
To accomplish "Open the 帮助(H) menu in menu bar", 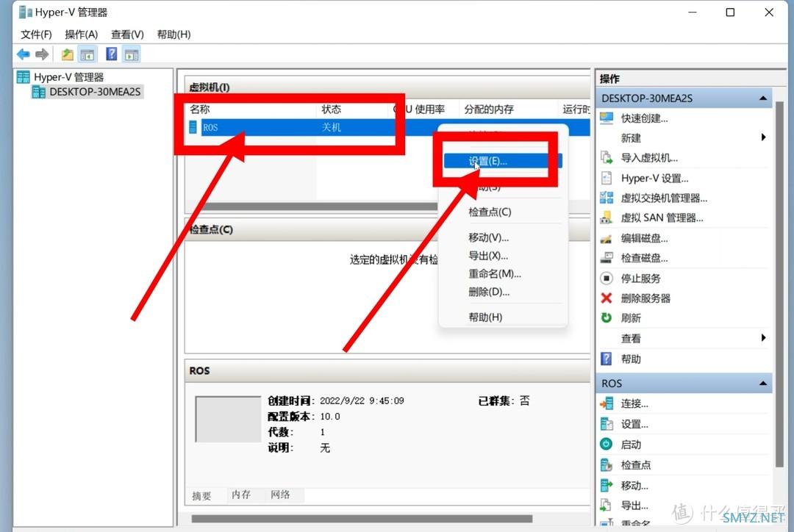I will (174, 35).
